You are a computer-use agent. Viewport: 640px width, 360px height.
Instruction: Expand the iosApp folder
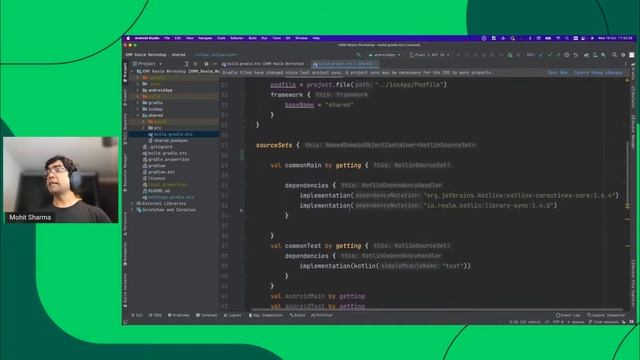point(138,109)
